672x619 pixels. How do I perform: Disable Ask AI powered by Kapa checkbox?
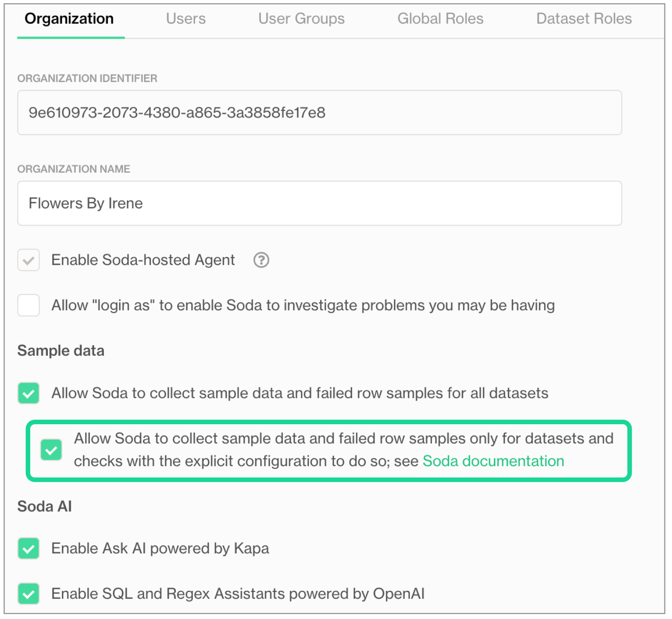tap(29, 548)
